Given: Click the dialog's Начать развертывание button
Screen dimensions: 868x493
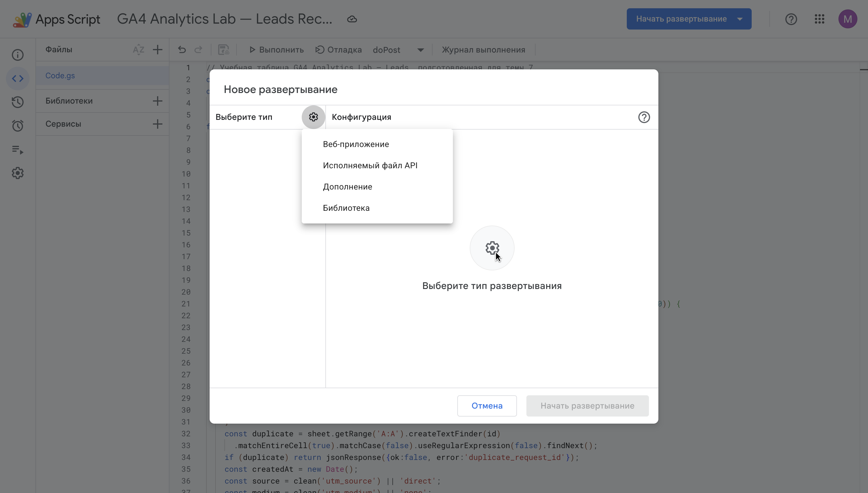Looking at the screenshot, I should [587, 406].
